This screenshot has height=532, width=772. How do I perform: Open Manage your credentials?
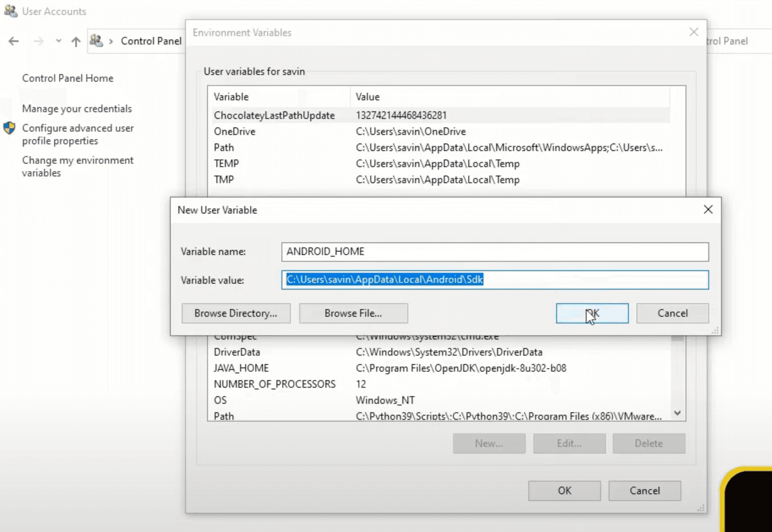click(x=77, y=109)
